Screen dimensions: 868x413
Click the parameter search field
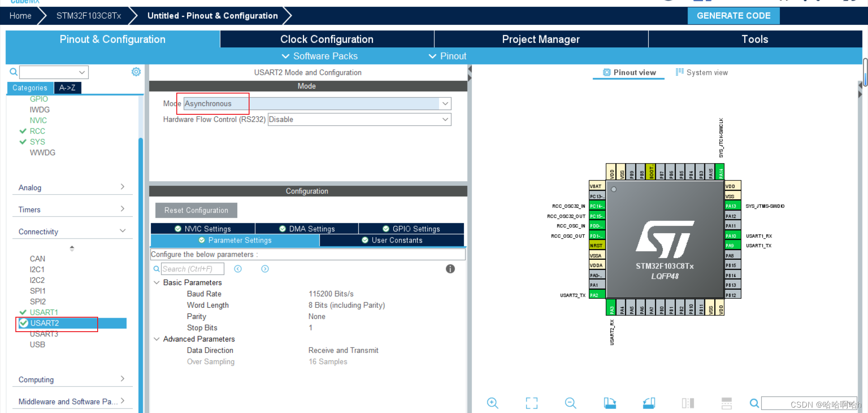(x=192, y=269)
